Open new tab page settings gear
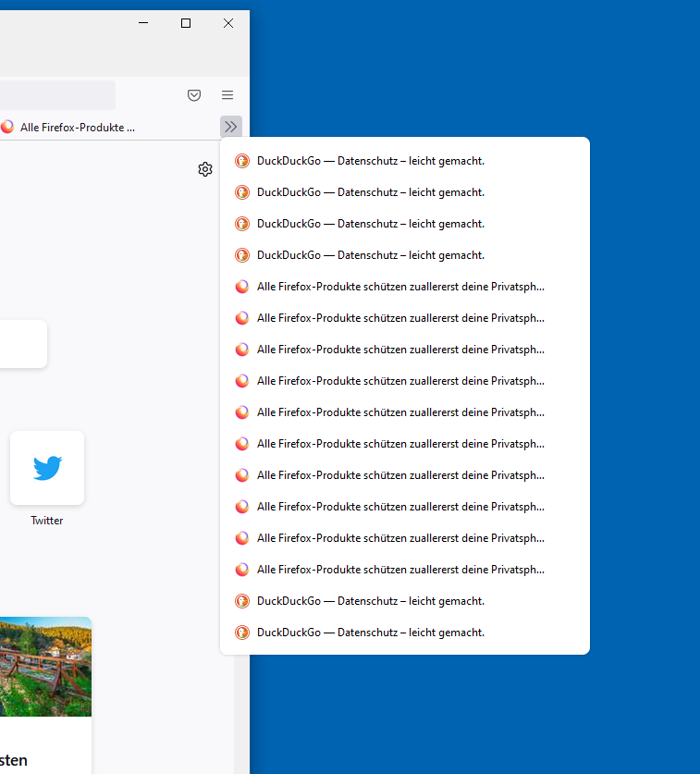700x774 pixels. click(x=205, y=169)
